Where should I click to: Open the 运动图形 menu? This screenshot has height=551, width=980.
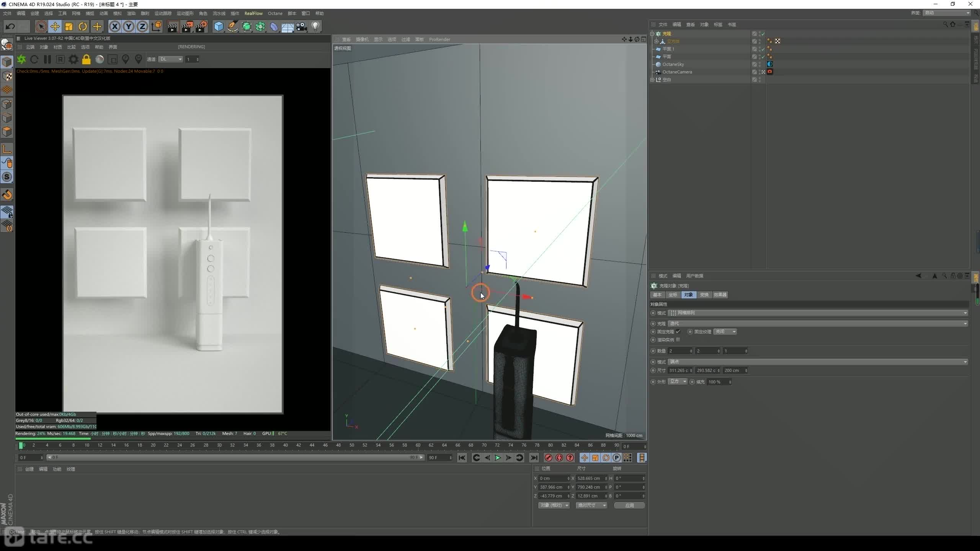(185, 13)
